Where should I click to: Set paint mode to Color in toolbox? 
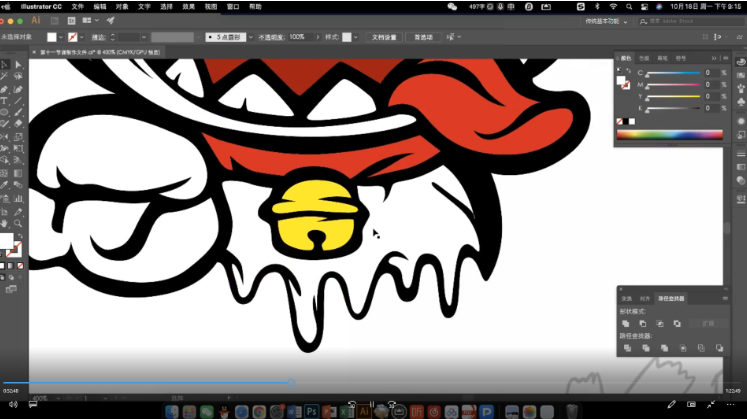(2, 266)
